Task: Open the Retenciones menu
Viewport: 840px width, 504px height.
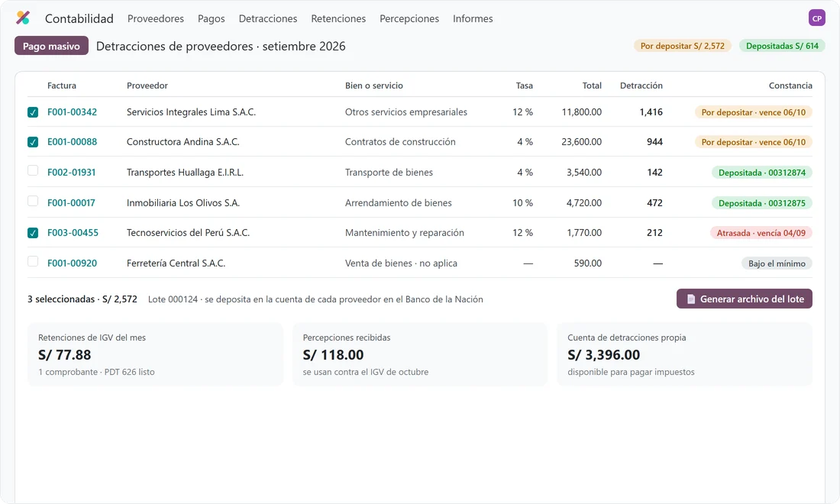Action: pos(338,18)
